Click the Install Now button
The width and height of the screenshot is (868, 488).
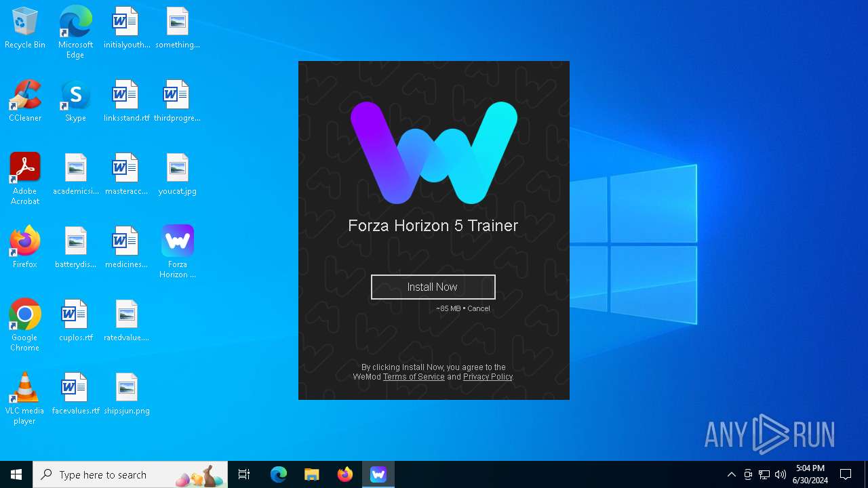coord(433,287)
